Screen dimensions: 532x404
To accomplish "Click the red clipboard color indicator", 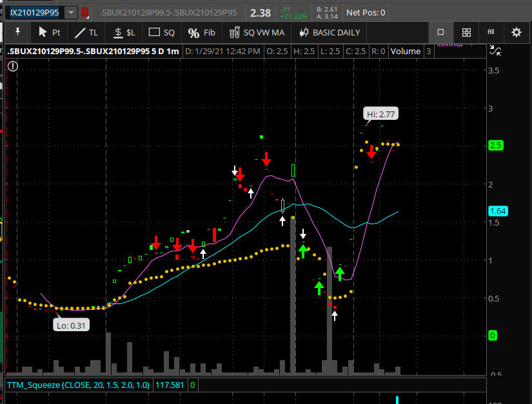I will [84, 12].
